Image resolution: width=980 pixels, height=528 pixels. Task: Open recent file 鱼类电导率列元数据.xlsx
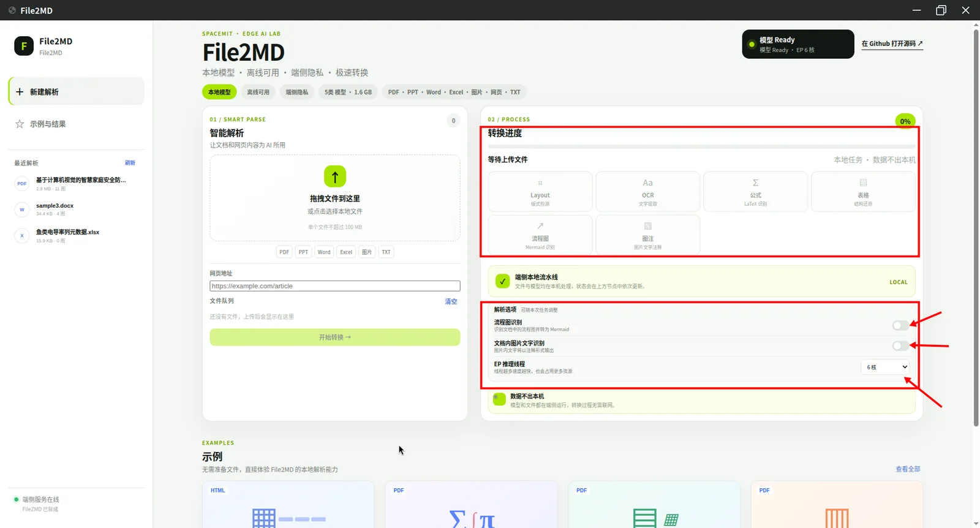coord(77,236)
